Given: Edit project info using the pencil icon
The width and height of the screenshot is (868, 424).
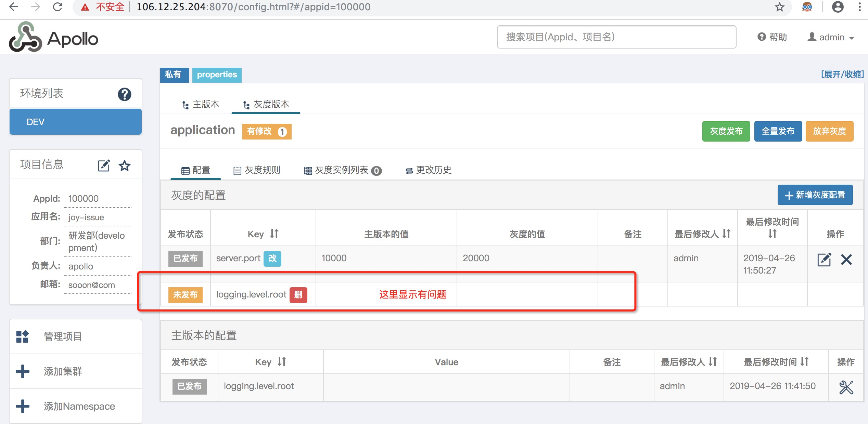Looking at the screenshot, I should [104, 165].
